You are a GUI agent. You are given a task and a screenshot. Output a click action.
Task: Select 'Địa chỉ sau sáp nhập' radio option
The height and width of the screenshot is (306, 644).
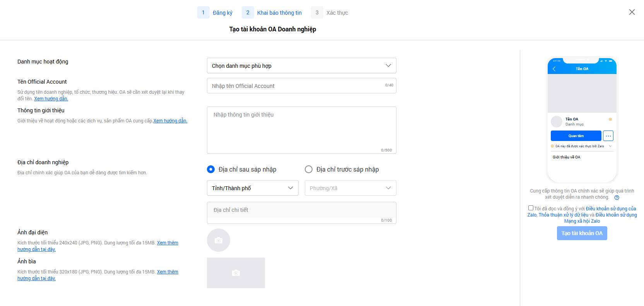click(x=211, y=169)
